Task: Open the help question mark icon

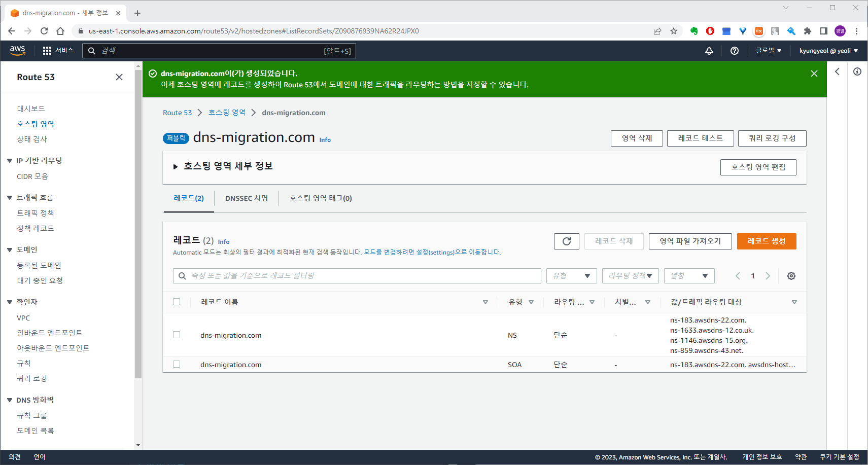Action: [x=735, y=51]
